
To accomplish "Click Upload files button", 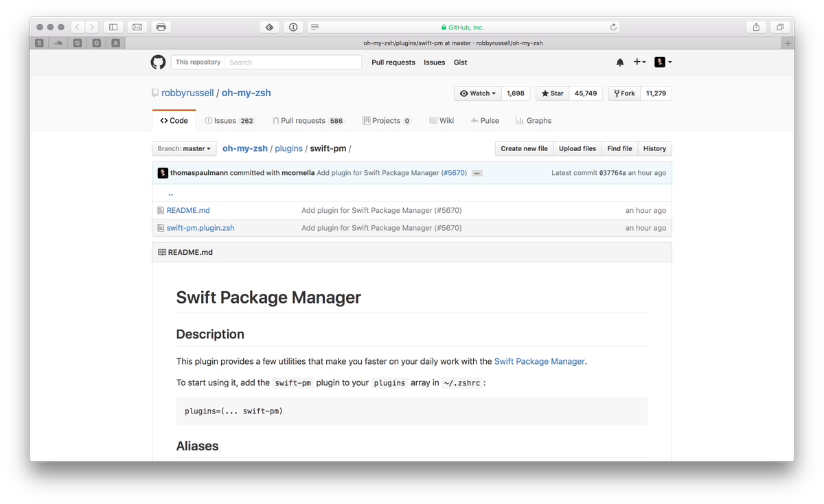I will click(x=577, y=148).
